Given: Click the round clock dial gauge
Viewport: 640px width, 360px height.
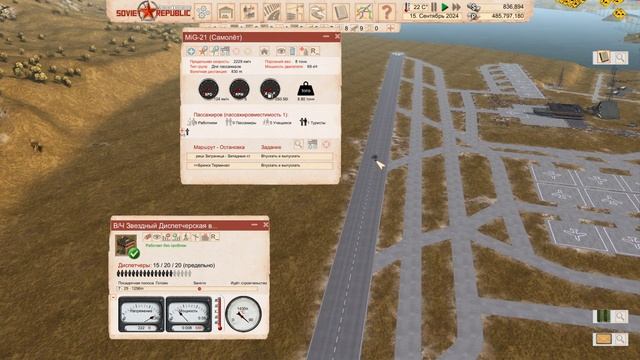Looking at the screenshot, I should (x=243, y=313).
